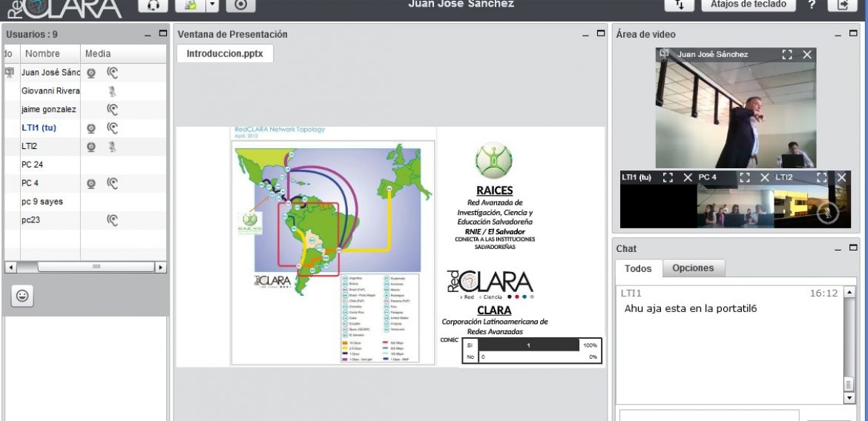Click muted mic overlay on LTI2 video

pos(828,213)
